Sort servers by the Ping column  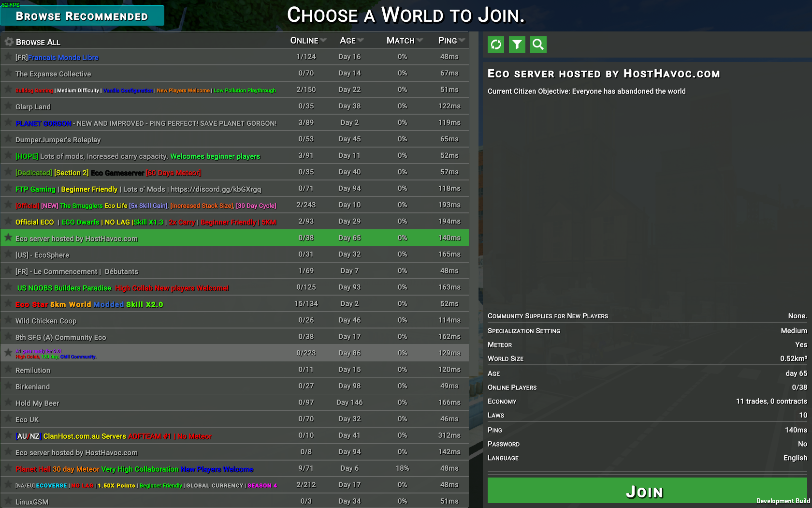tap(451, 41)
